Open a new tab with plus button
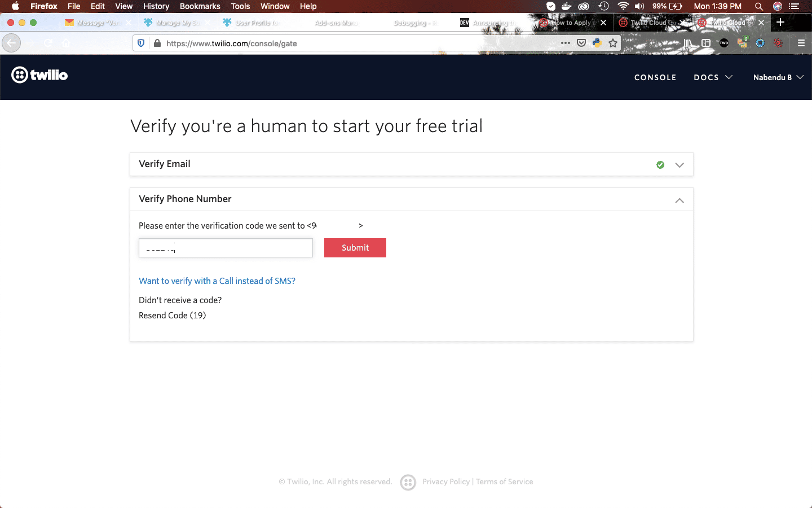Screen dimensions: 812x508 point(780,22)
